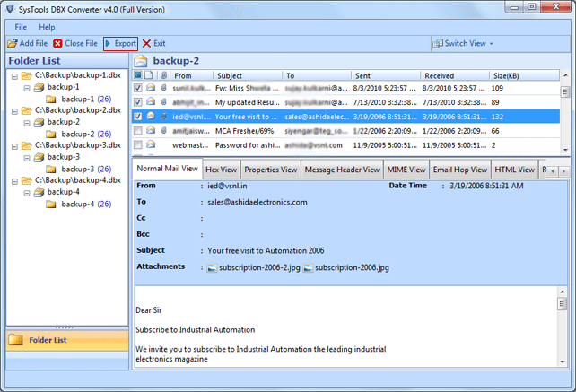
Task: Check the MCA Fresher/69% email checkbox
Action: (x=138, y=130)
